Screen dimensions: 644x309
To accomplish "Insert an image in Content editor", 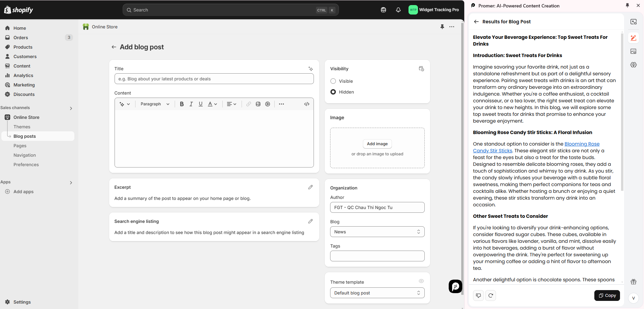I will click(x=258, y=104).
